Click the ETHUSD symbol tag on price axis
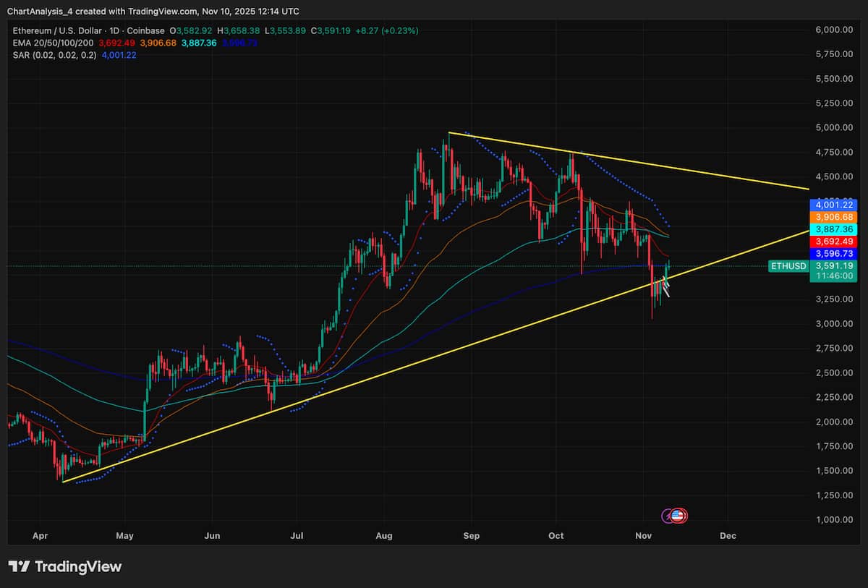The height and width of the screenshot is (588, 868). click(788, 266)
